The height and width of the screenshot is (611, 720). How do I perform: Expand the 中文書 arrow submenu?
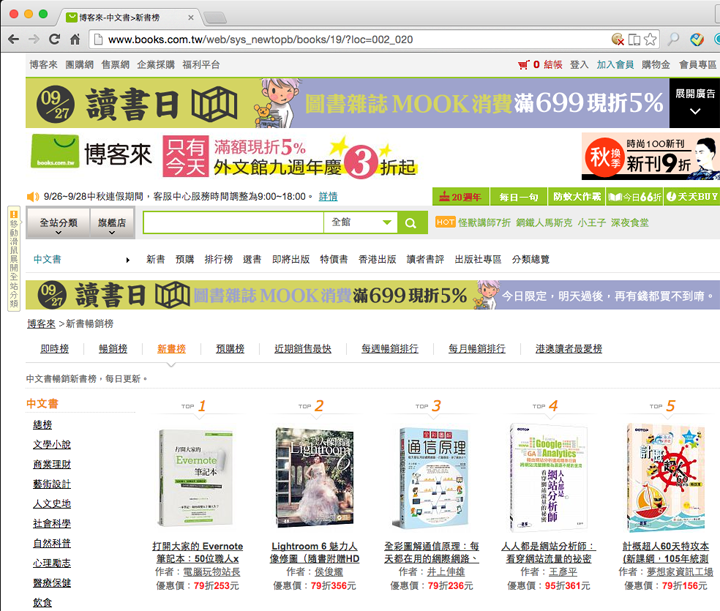pyautogui.click(x=128, y=260)
